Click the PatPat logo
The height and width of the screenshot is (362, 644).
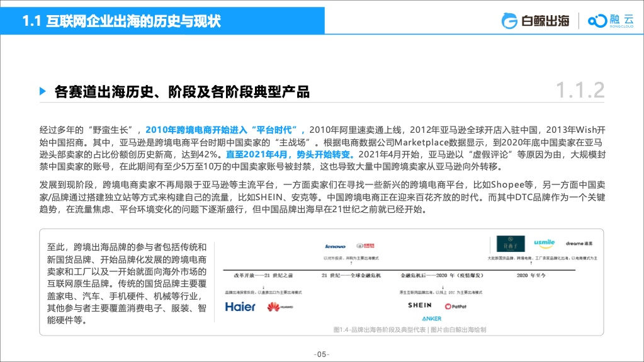click(x=456, y=307)
